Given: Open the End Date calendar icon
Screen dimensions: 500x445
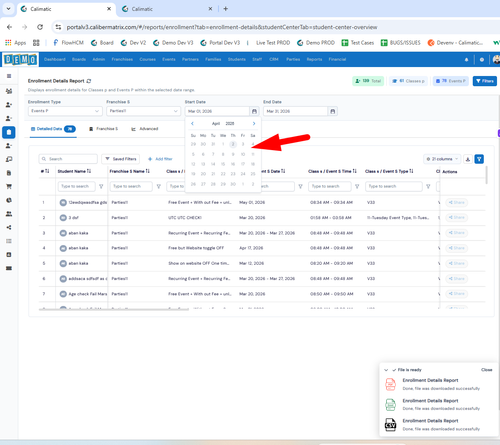Looking at the screenshot, I should click(x=333, y=111).
